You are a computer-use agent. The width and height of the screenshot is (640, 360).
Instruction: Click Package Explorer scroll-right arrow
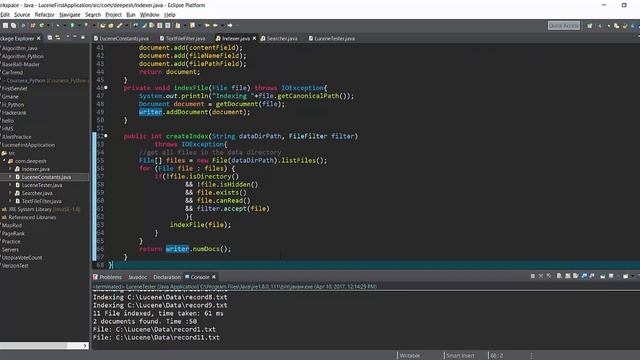[85, 345]
